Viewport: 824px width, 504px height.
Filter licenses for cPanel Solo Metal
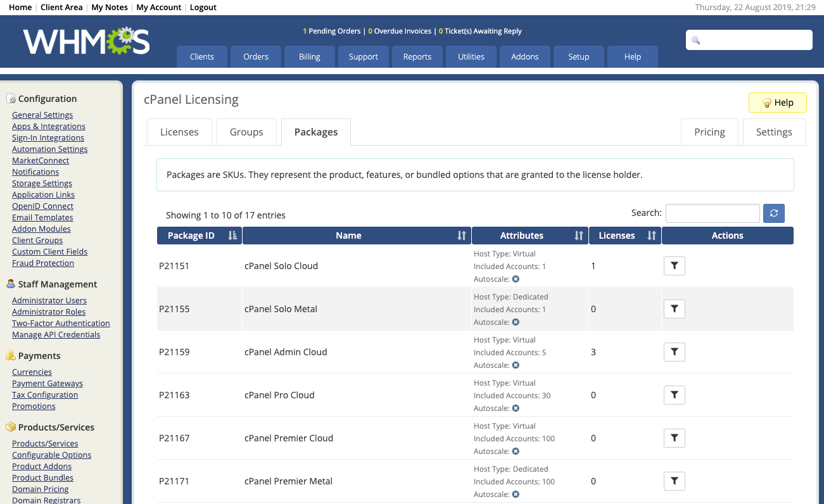click(675, 309)
